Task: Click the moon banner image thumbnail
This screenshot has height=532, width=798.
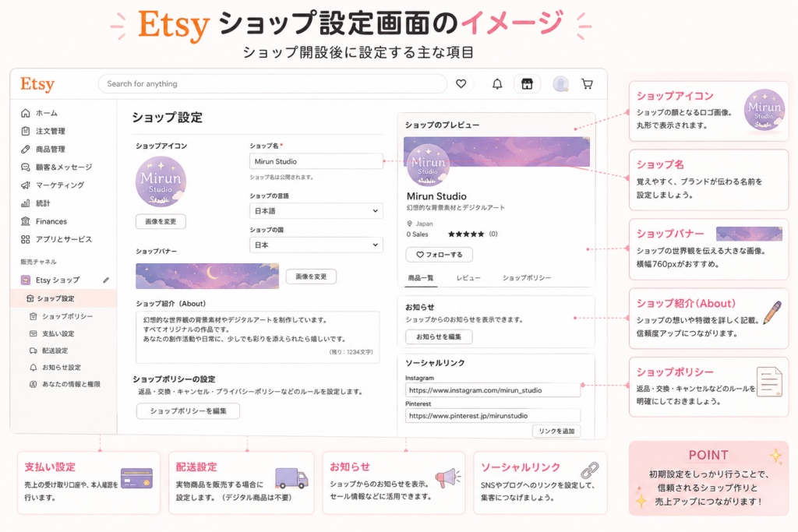Action: 207,276
